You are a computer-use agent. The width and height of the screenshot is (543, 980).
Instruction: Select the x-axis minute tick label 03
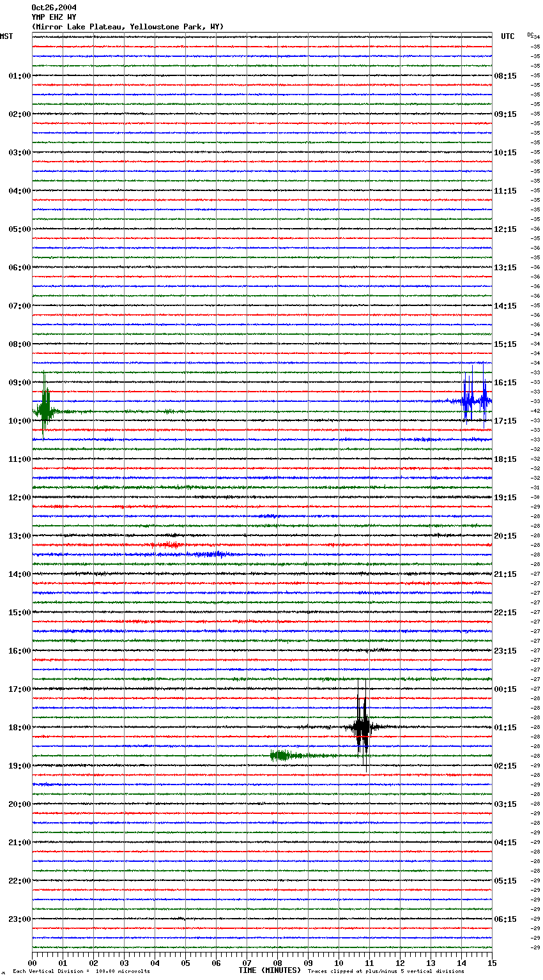tap(124, 963)
